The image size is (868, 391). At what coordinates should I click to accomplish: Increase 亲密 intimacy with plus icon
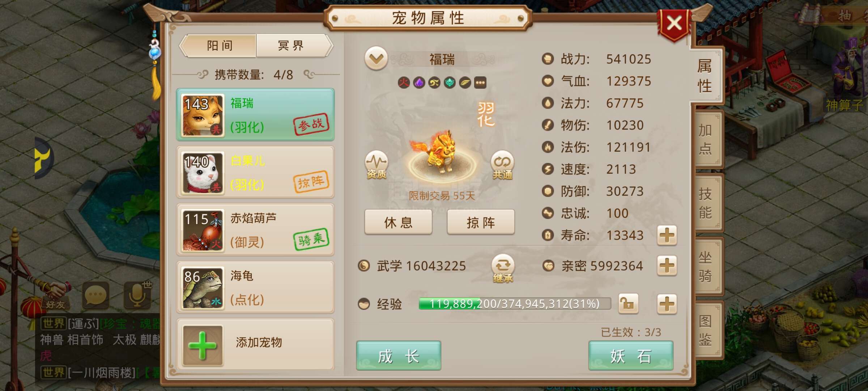pyautogui.click(x=667, y=266)
